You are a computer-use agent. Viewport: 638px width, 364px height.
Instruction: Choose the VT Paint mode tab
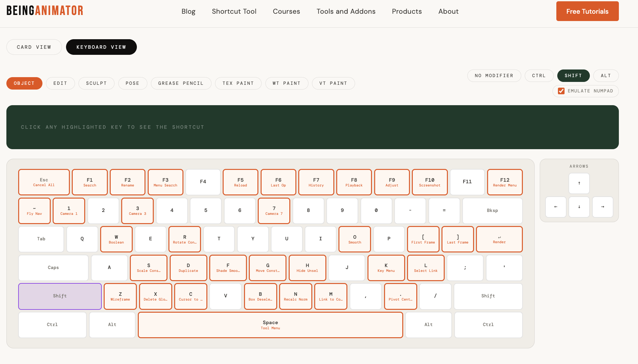pos(333,83)
